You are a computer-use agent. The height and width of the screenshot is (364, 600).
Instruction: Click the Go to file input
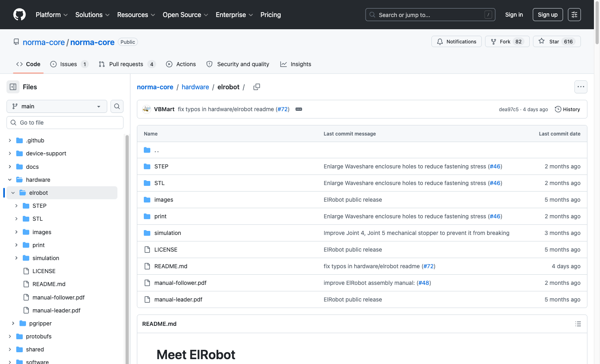click(65, 123)
